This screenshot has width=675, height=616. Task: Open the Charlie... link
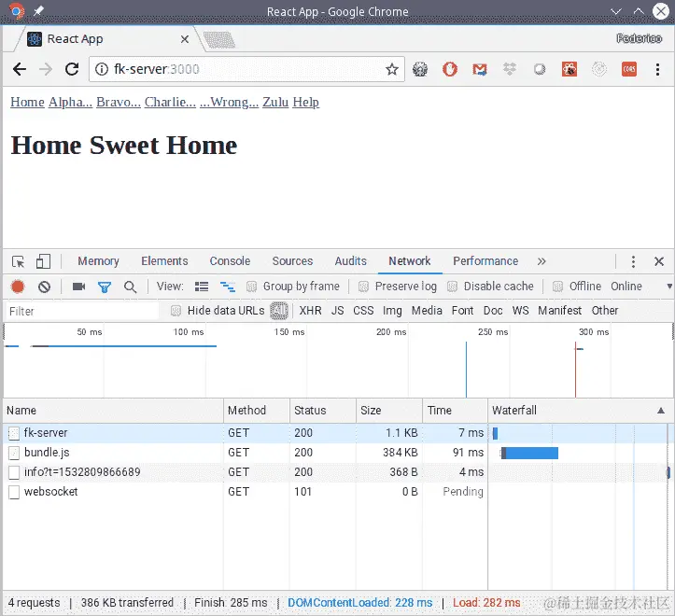click(170, 102)
